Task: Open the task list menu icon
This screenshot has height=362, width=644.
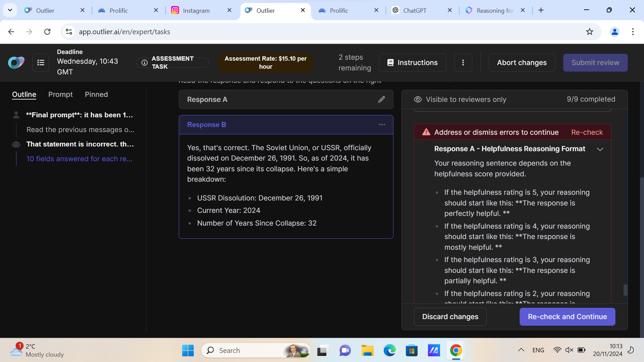Action: 41,63
